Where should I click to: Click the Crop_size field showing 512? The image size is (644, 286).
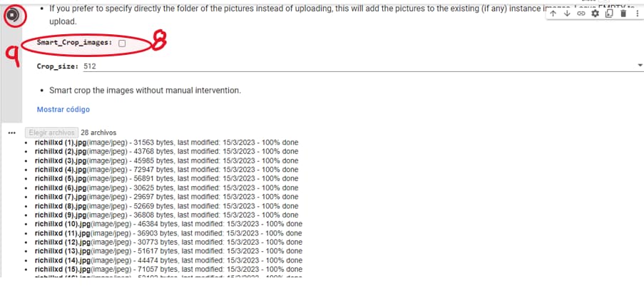point(357,66)
